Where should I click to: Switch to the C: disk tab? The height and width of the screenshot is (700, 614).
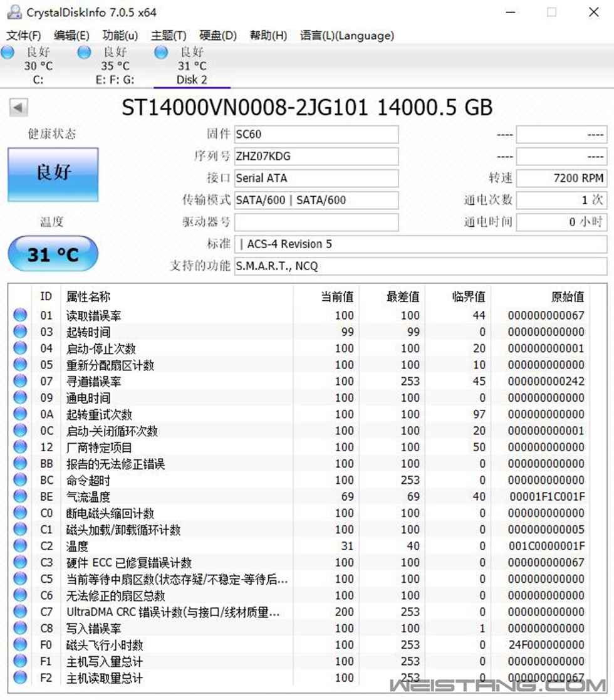[x=38, y=66]
